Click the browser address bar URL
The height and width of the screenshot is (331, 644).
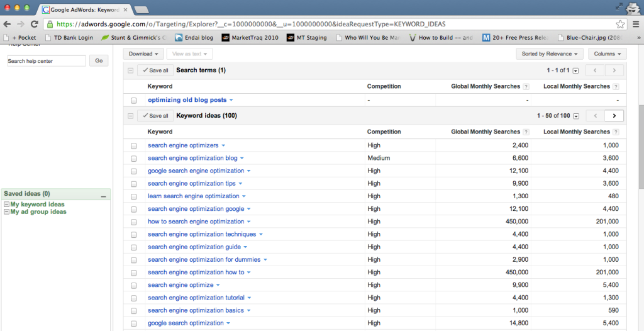click(x=251, y=25)
